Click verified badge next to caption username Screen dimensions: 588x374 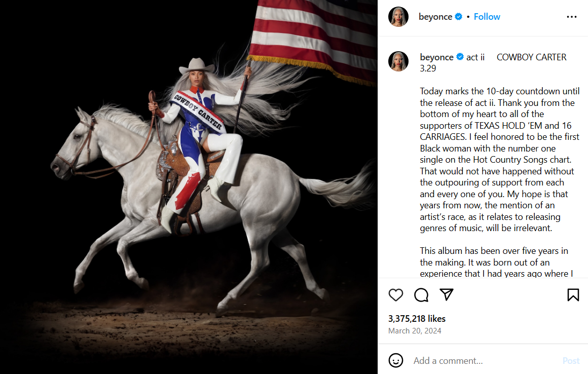(460, 57)
